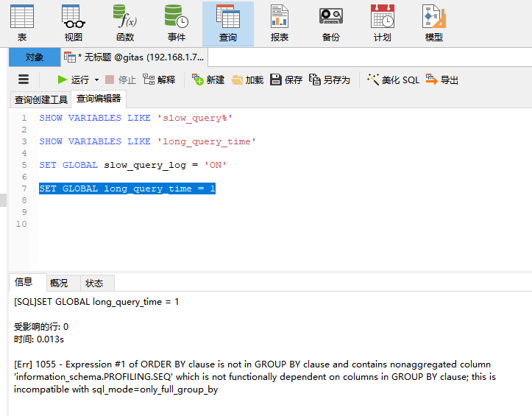Click the [SQL]SET GLOBAL long_query_time output text
The image size is (532, 416).
click(x=96, y=302)
